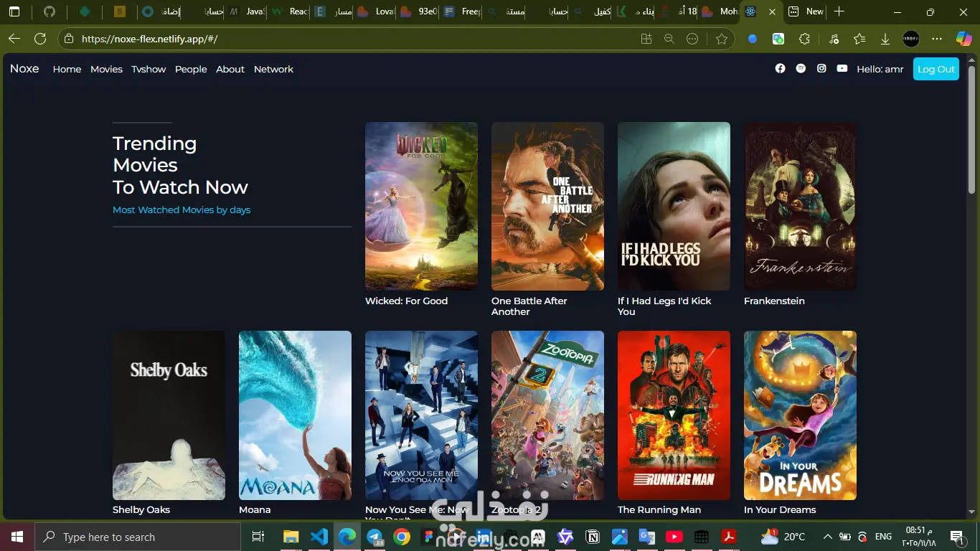The height and width of the screenshot is (551, 980).
Task: Open the tab actions menu icon
Action: click(x=14, y=11)
